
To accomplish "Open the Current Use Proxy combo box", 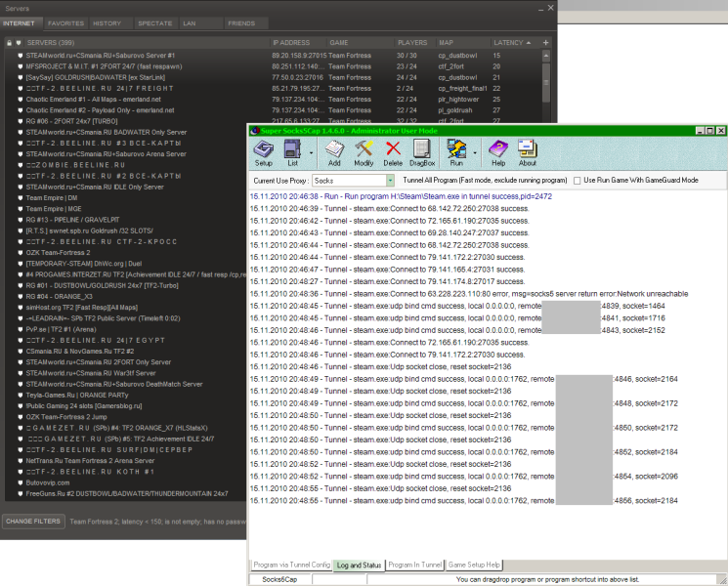I will click(354, 181).
